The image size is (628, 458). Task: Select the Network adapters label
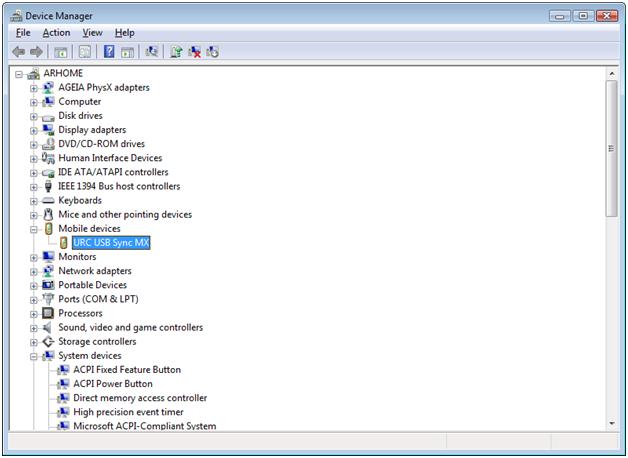(95, 271)
